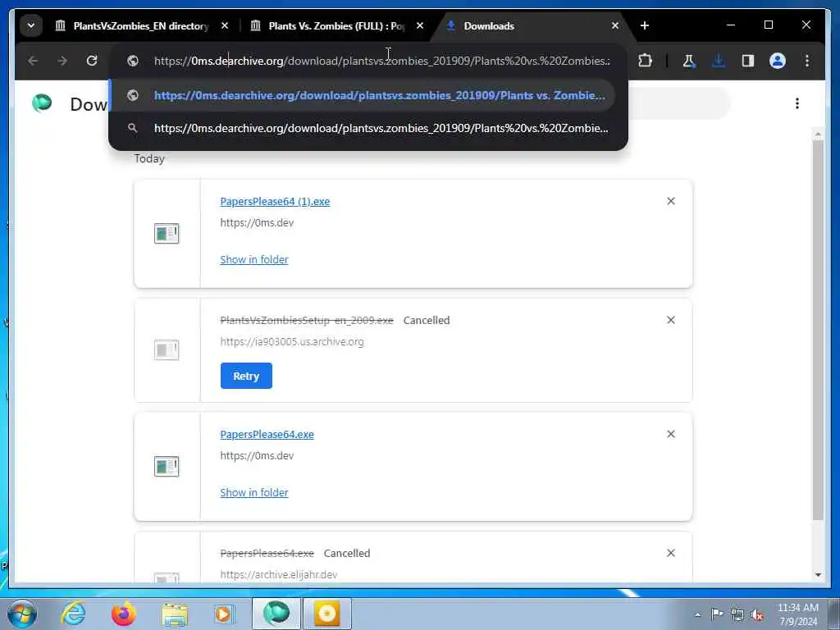Open the Windows Start button
840x630 pixels.
[x=22, y=614]
